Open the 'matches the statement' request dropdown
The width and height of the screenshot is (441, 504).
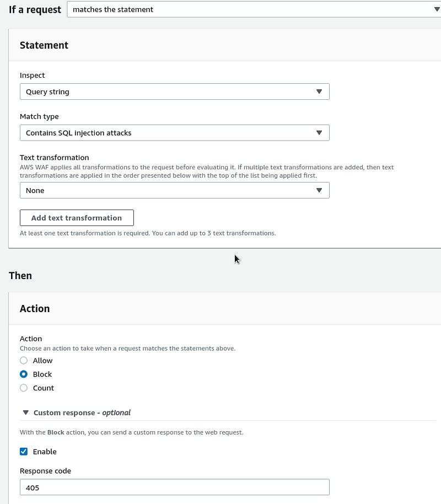tap(254, 9)
